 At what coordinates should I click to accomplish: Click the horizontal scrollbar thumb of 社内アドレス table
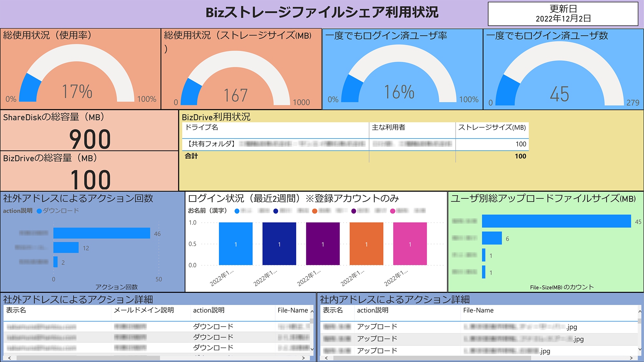(x=432, y=358)
